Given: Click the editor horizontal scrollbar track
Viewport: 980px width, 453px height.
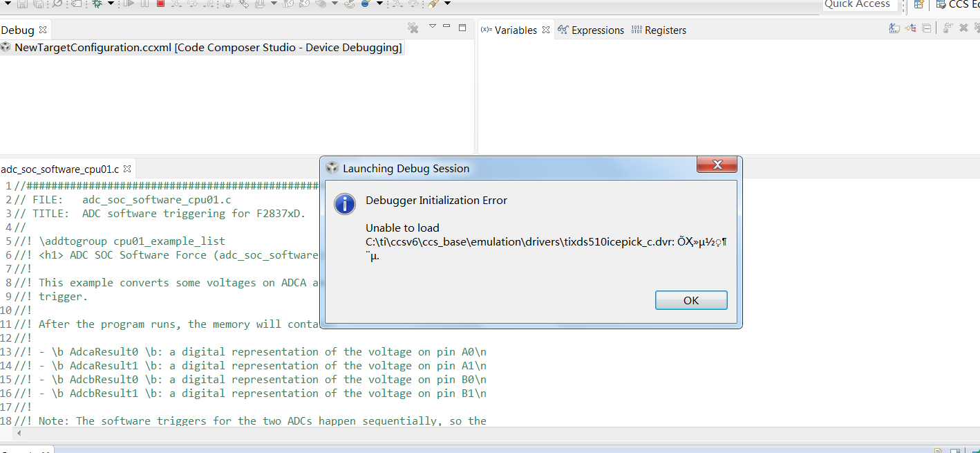Looking at the screenshot, I should (498, 434).
